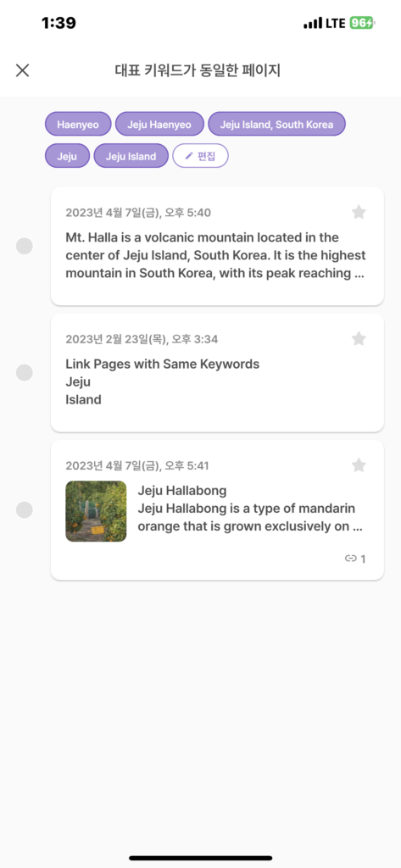The height and width of the screenshot is (868, 401).
Task: Select the Jeju Island keyword chip
Action: (131, 156)
